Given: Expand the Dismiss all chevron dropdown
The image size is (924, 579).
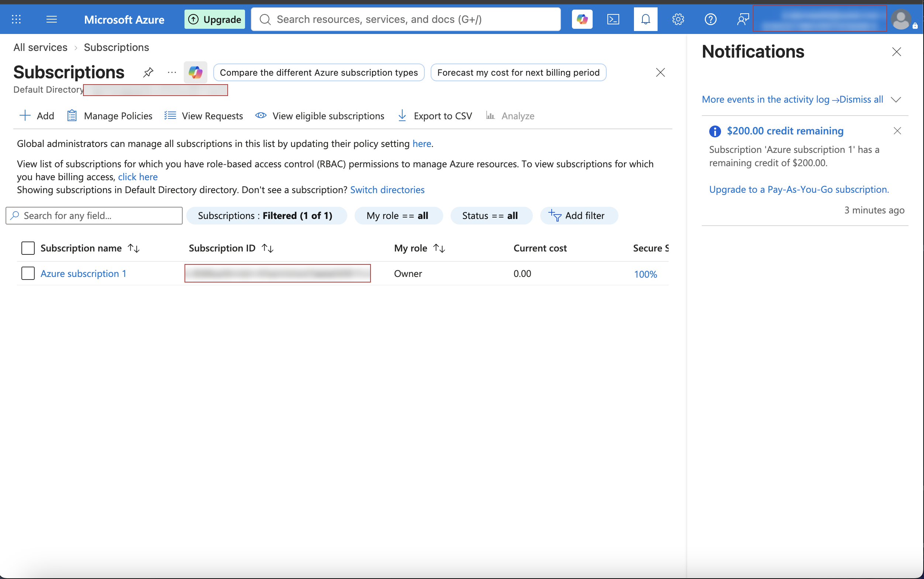Looking at the screenshot, I should pos(896,100).
